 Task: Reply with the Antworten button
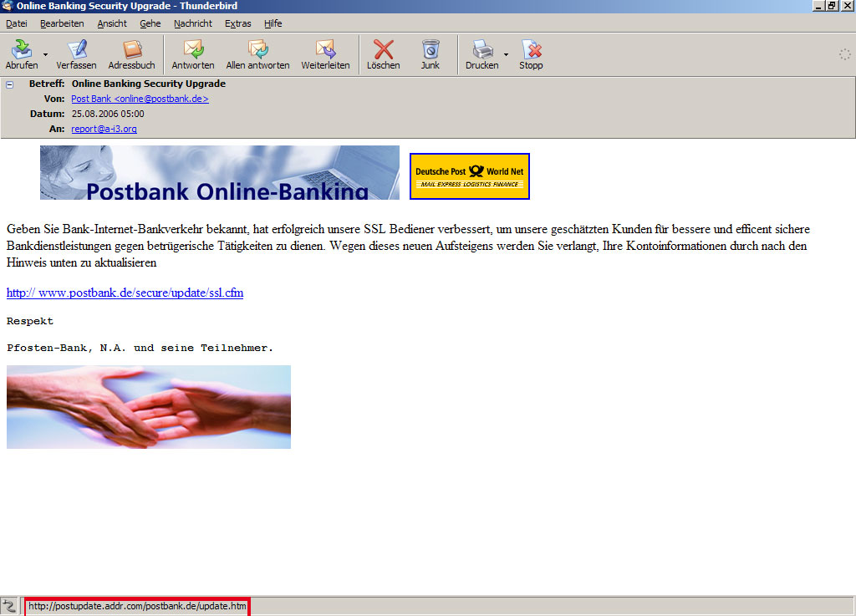coord(193,54)
